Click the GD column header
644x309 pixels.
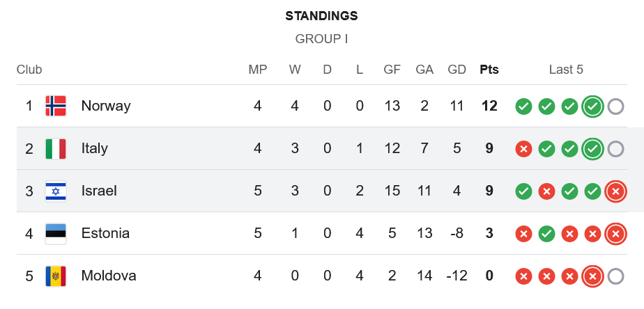click(x=457, y=70)
